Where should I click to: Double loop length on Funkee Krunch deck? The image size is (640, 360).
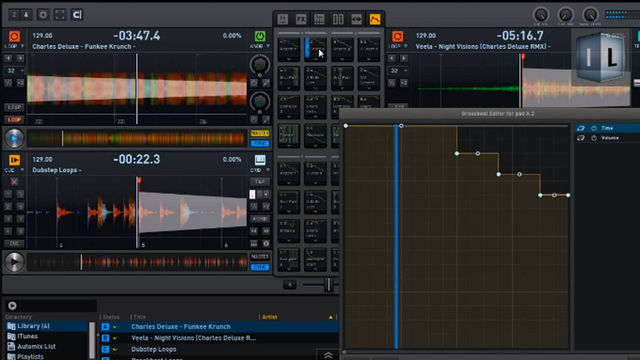coord(20,83)
